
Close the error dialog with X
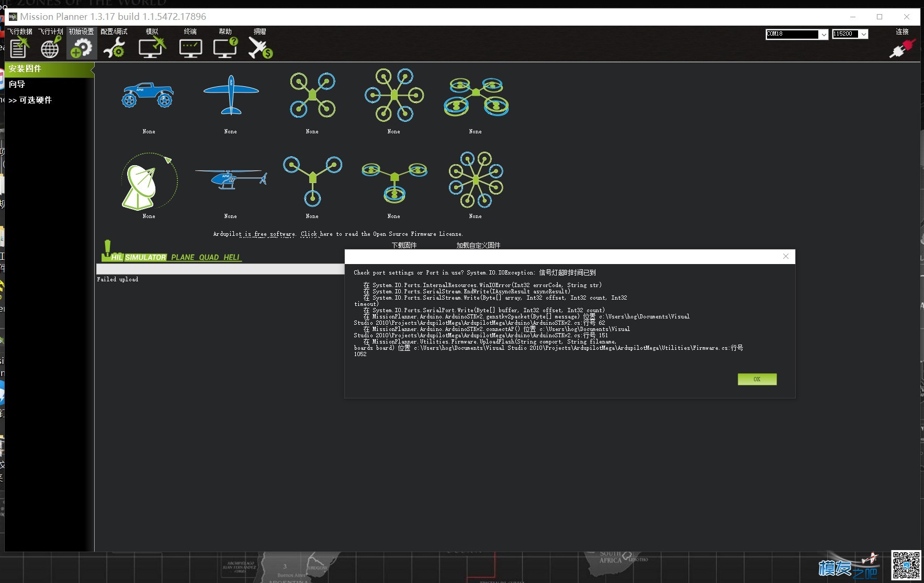(785, 256)
